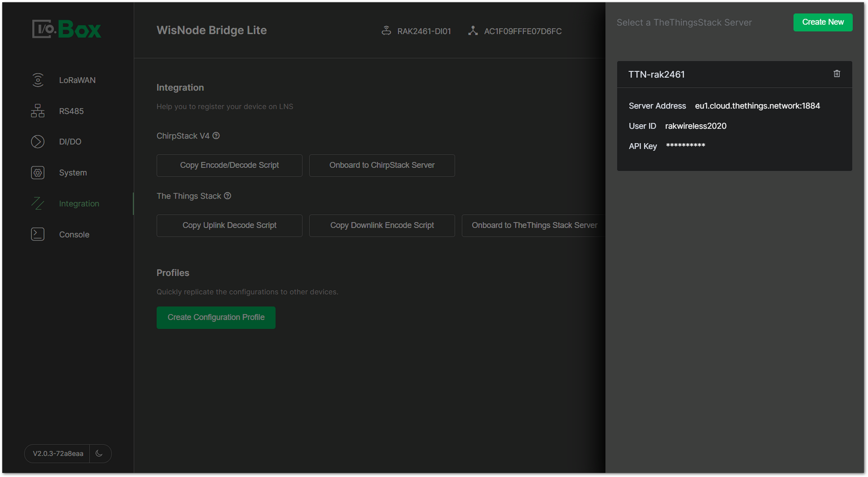Click User ID value rakwireless2020
The width and height of the screenshot is (868, 477).
(x=696, y=126)
